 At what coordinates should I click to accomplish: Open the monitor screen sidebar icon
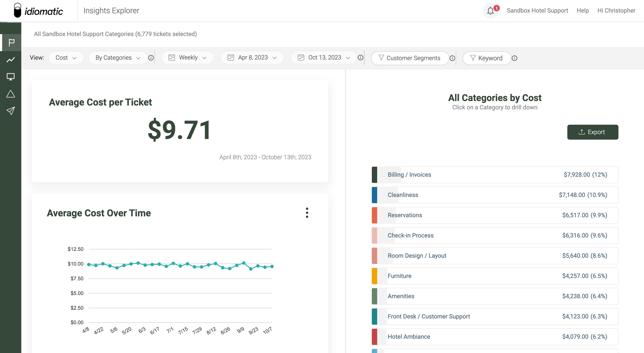(11, 77)
